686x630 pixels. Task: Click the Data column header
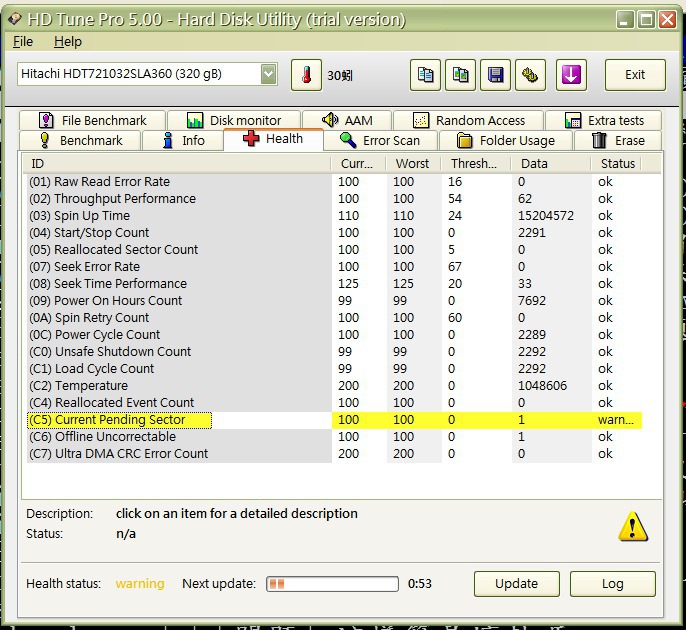(x=550, y=164)
